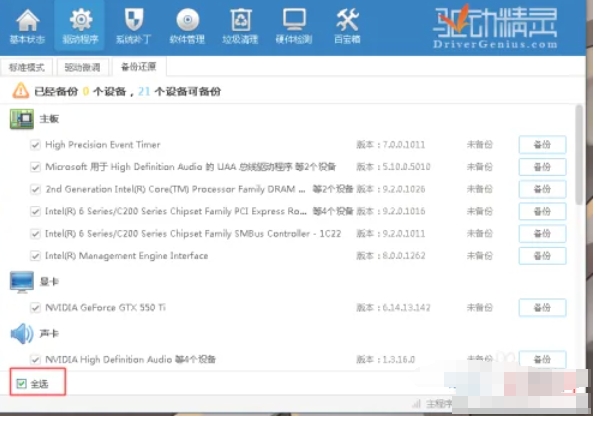Click 未备份 status for High Precision Timer
The height and width of the screenshot is (423, 595).
pyautogui.click(x=480, y=145)
